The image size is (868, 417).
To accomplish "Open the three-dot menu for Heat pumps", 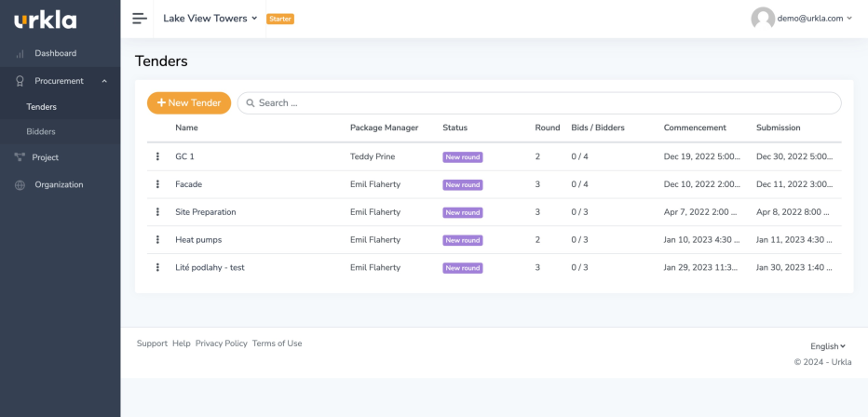I will 157,239.
